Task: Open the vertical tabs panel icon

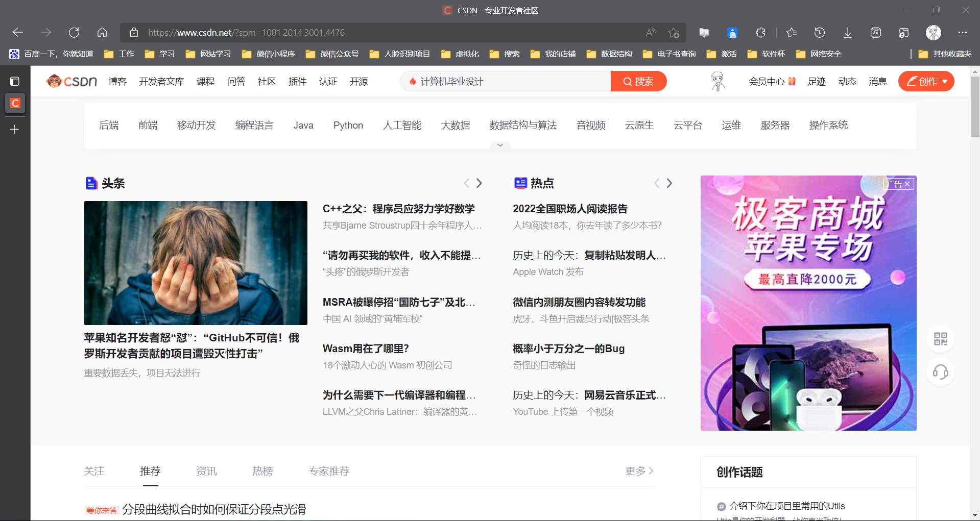Action: click(15, 81)
